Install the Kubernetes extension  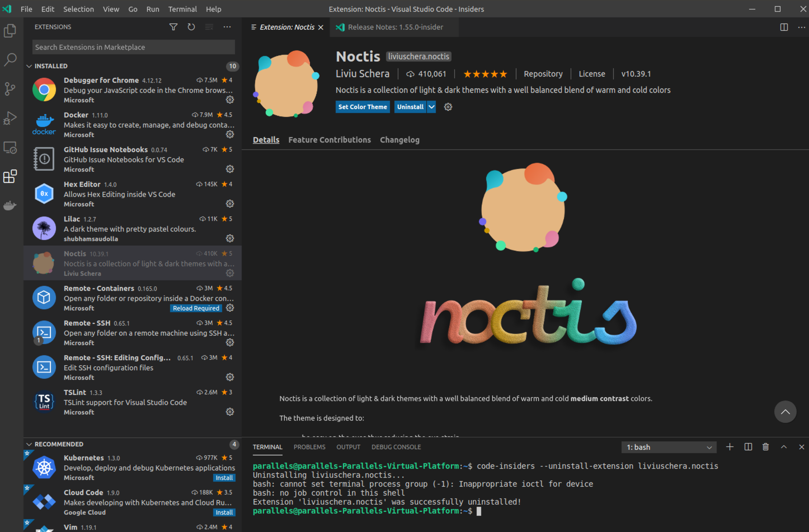(224, 477)
